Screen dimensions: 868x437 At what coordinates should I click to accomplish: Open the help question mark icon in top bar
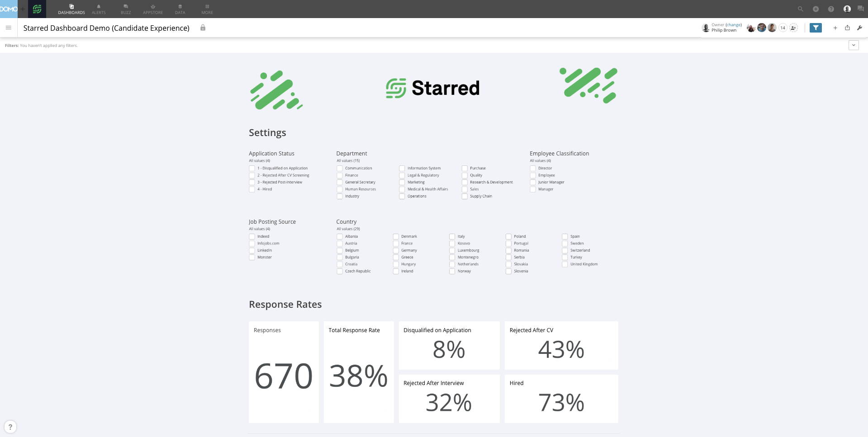(831, 9)
